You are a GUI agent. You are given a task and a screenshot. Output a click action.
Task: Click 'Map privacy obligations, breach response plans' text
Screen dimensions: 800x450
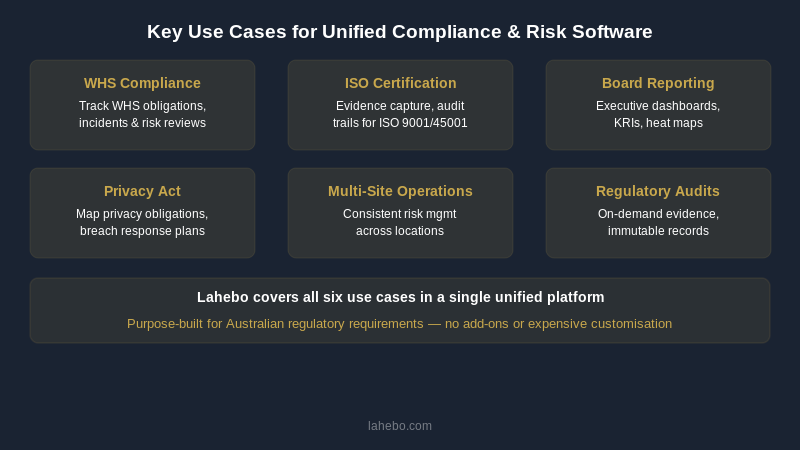[x=142, y=222]
